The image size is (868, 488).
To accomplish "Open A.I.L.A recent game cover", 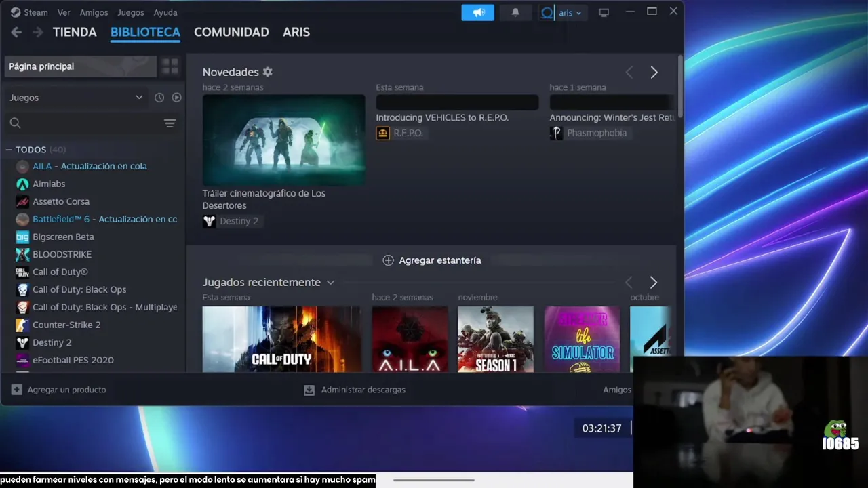I will point(410,339).
